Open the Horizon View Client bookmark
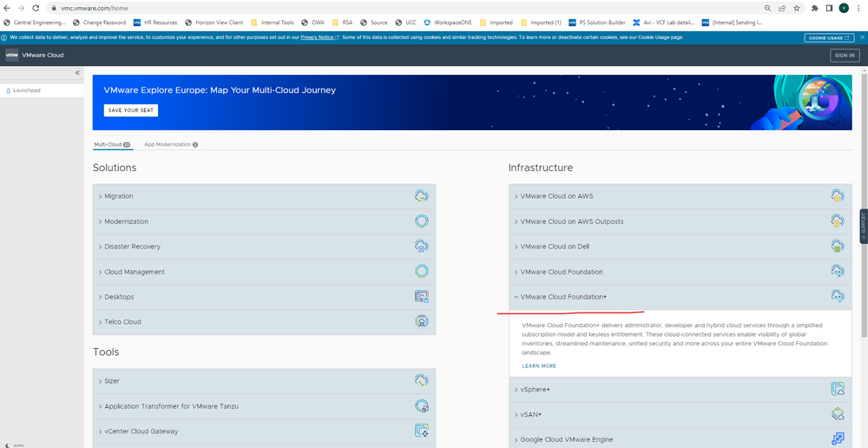This screenshot has width=868, height=448. [214, 23]
